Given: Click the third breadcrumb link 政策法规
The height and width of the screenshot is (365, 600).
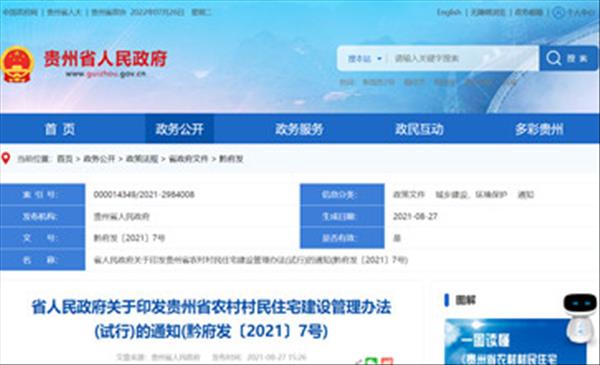Looking at the screenshot, I should (x=142, y=158).
